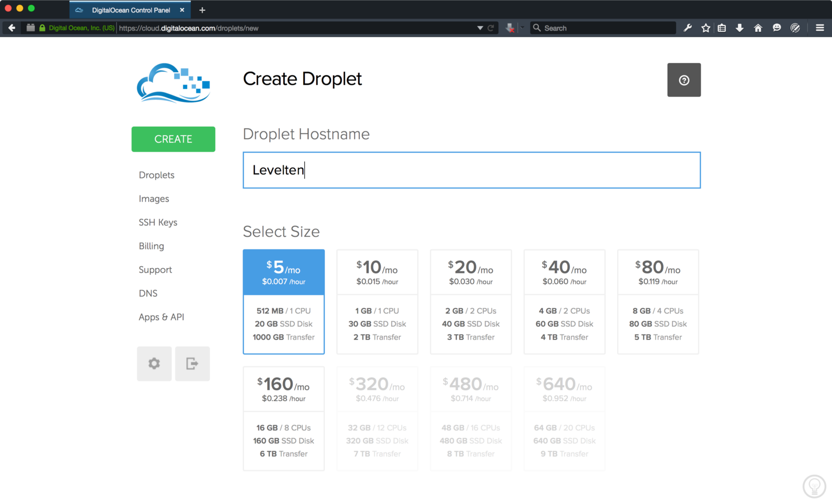Click the Droplet Hostname text field
Viewport: 832px width, 504px height.
(x=471, y=170)
